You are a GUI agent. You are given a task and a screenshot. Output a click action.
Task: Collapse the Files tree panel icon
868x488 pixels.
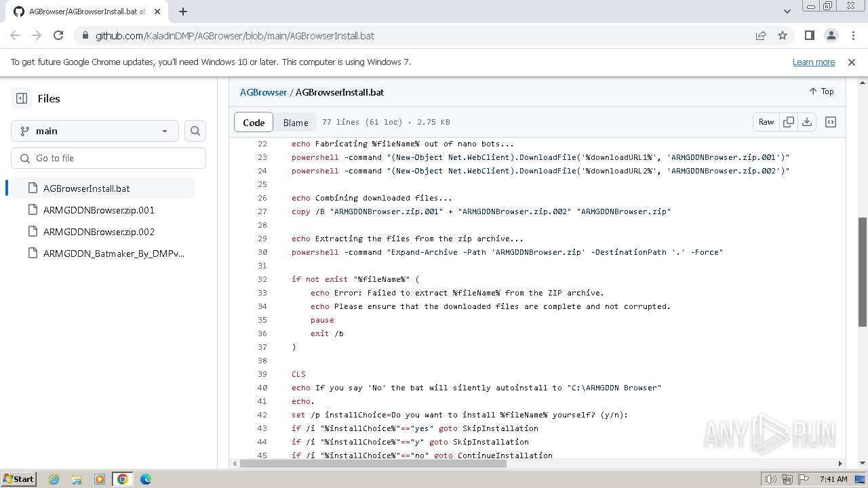point(22,98)
